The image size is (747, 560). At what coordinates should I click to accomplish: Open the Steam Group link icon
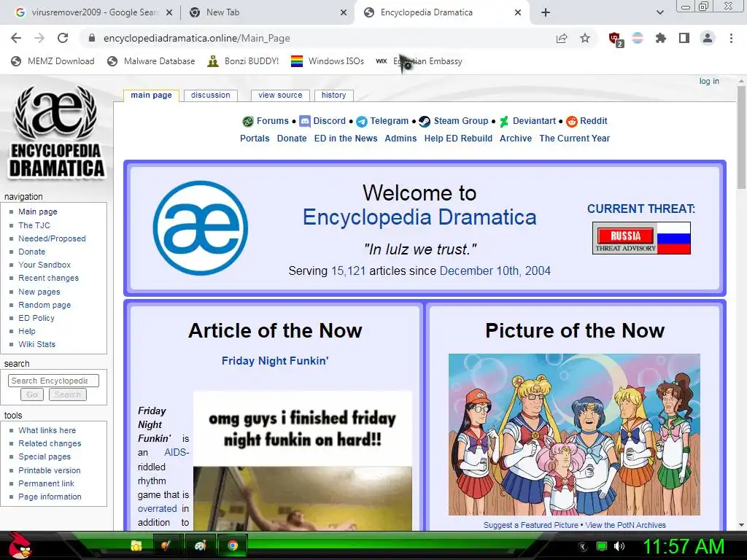pos(425,122)
